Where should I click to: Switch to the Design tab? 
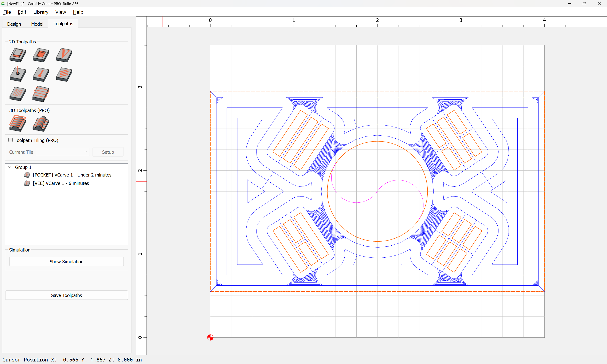pos(14,24)
